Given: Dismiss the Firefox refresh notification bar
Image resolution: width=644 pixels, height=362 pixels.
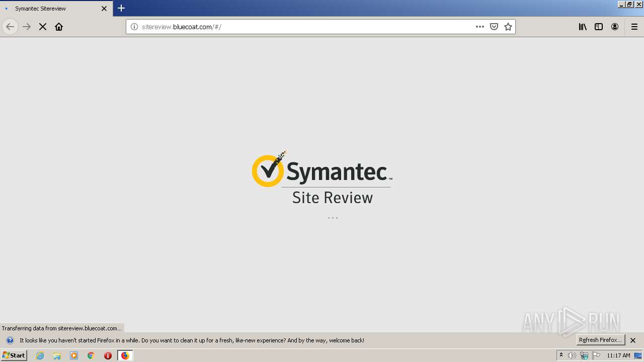Looking at the screenshot, I should (x=633, y=340).
